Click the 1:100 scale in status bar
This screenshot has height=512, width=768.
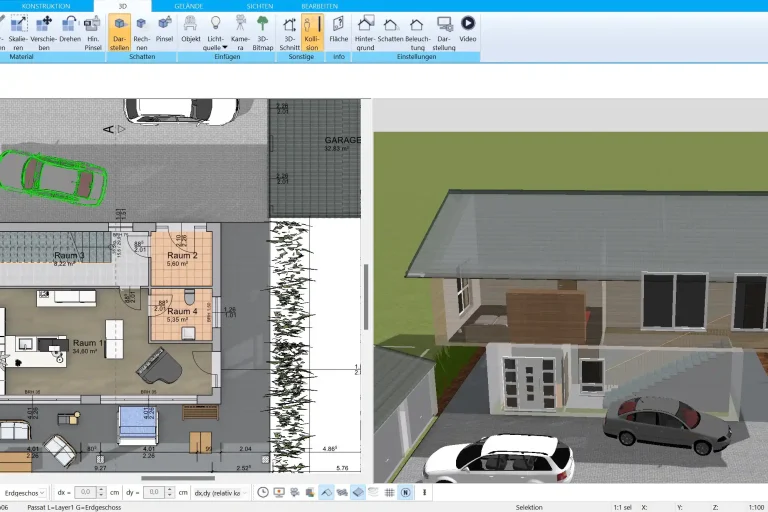(756, 507)
